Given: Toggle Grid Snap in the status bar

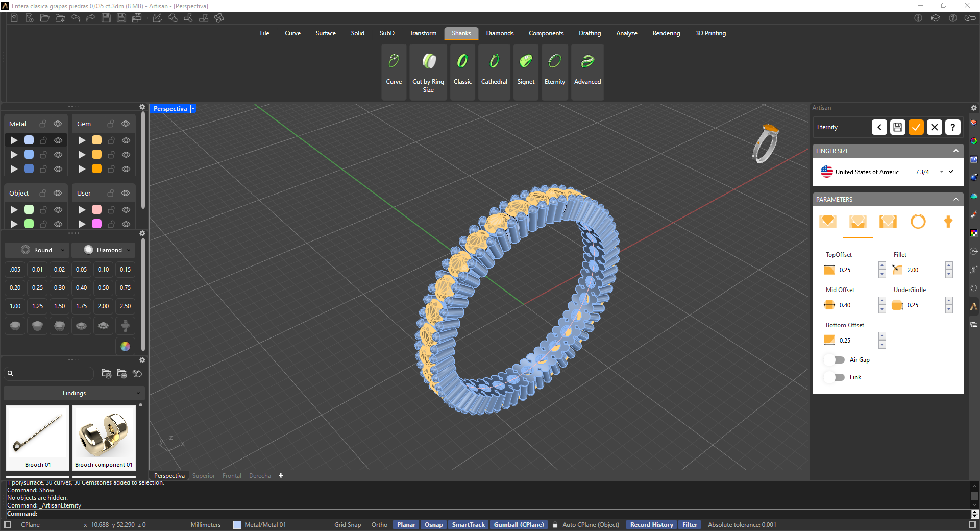Looking at the screenshot, I should coord(348,525).
